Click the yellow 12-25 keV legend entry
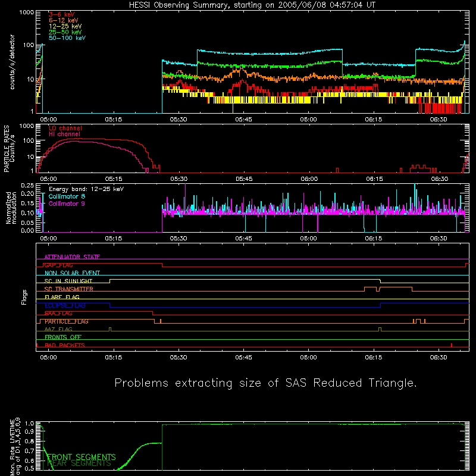This screenshot has width=476, height=476. click(65, 26)
